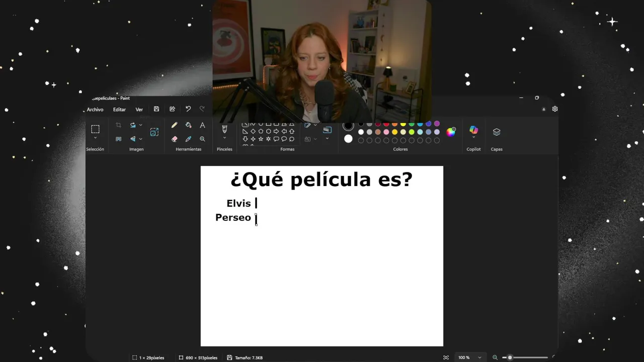Select the Text tool
Viewport: 644px width, 362px height.
(202, 125)
